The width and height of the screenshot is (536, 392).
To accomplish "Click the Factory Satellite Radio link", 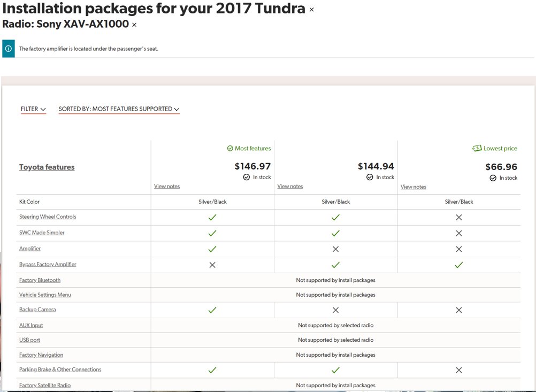I will (x=45, y=385).
